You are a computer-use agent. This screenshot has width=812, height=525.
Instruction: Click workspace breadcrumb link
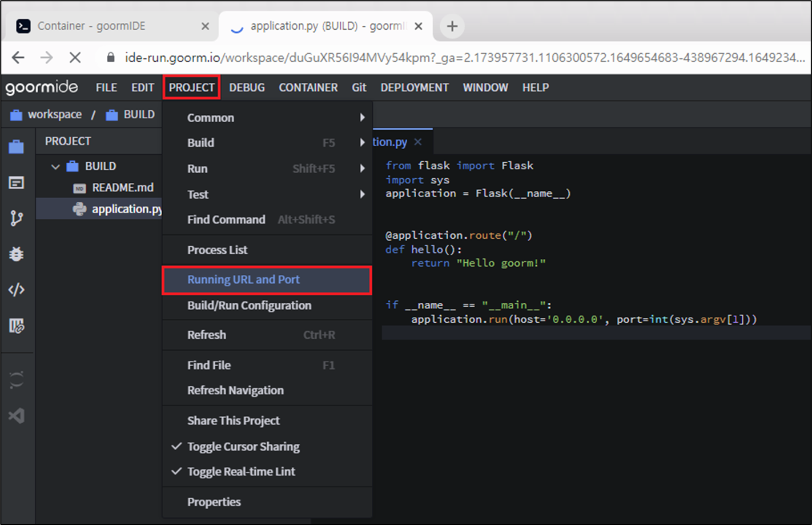point(55,115)
